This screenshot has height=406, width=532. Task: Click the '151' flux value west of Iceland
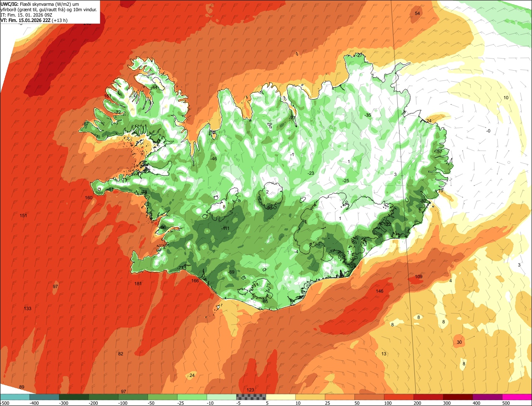[23, 215]
